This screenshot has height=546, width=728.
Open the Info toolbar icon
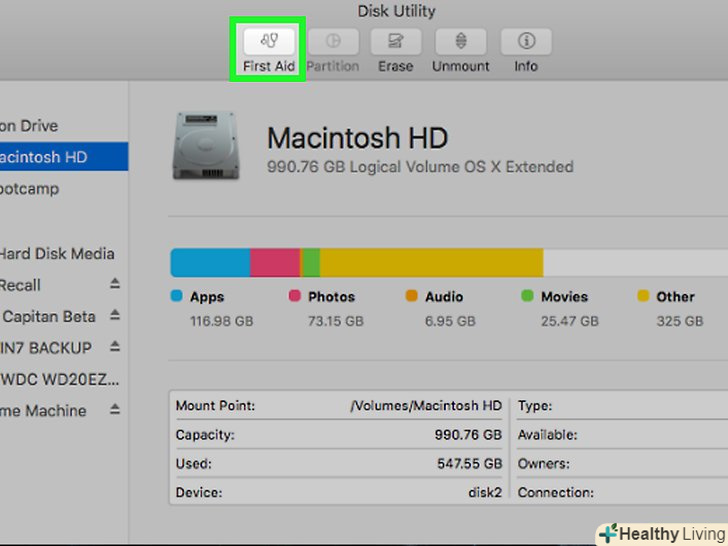[526, 41]
